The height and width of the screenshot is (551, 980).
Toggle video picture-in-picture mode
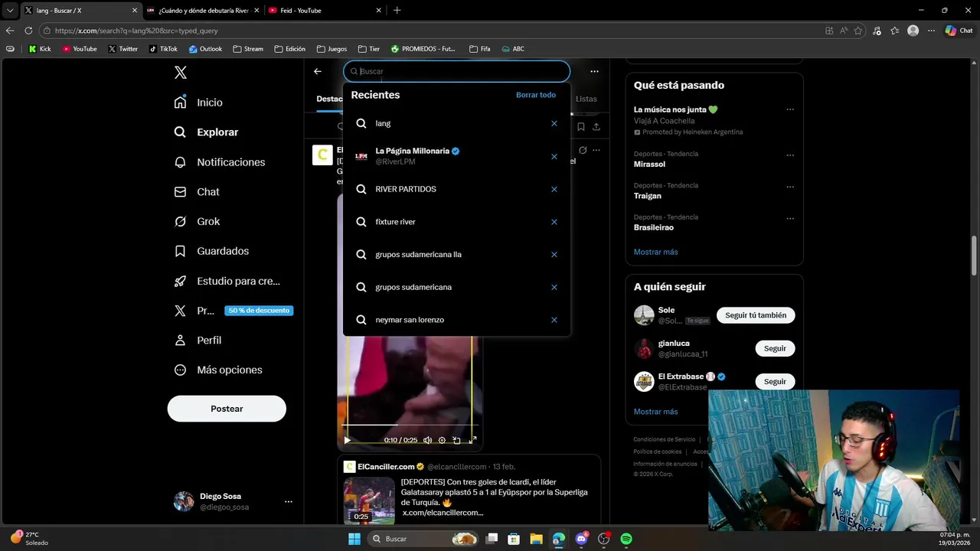click(x=456, y=440)
